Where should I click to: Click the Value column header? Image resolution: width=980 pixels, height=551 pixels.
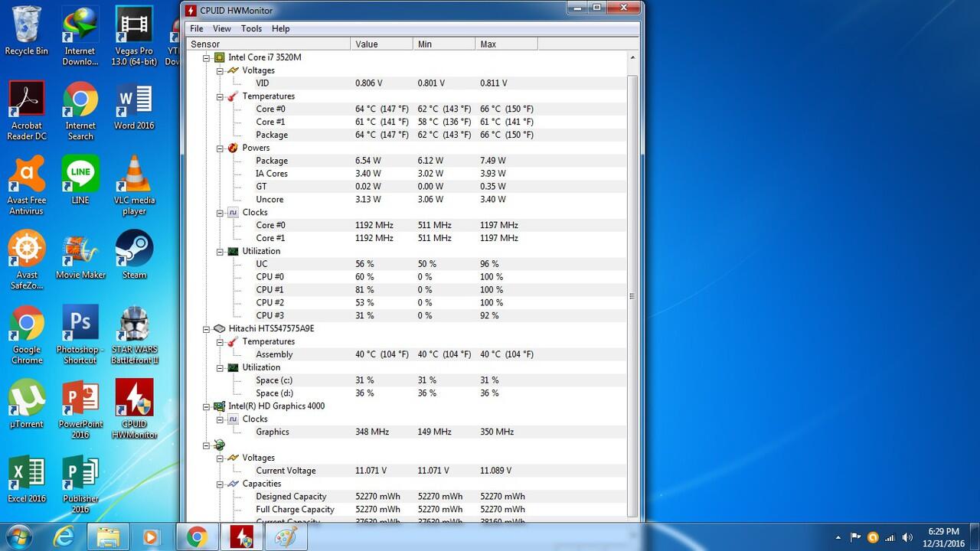[381, 44]
